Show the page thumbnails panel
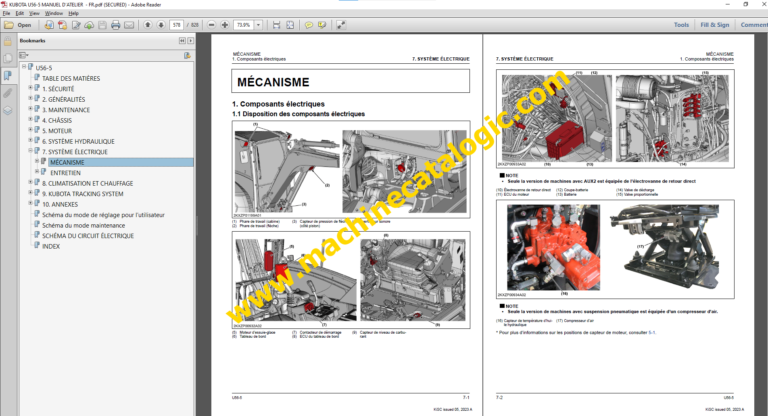Image resolution: width=768 pixels, height=416 pixels. (8, 59)
